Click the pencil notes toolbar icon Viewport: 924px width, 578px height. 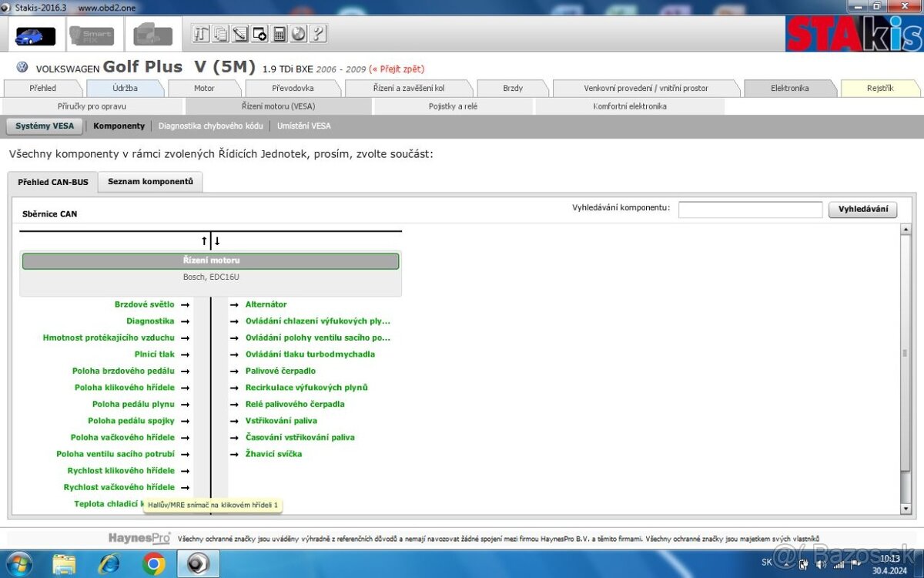240,34
